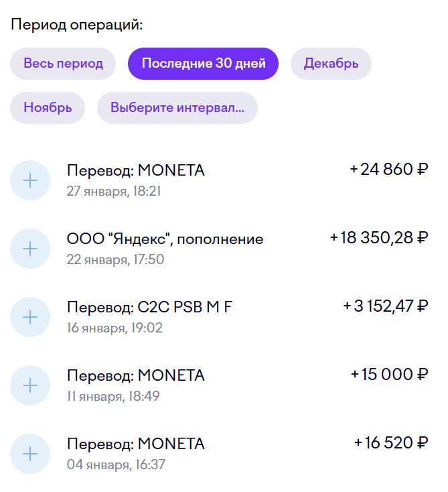Click plus icon next to ООО "Яндекс" пополнение
The height and width of the screenshot is (492, 448).
[x=30, y=249]
